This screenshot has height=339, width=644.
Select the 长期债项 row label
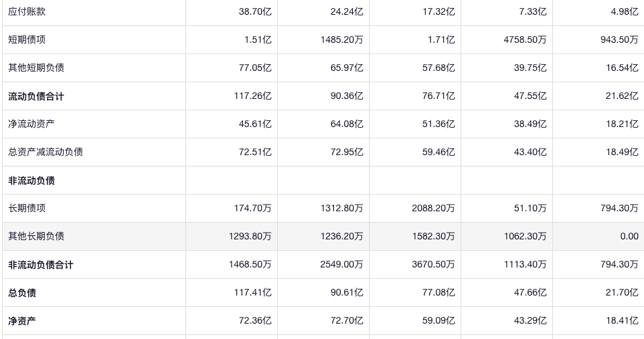tap(27, 209)
